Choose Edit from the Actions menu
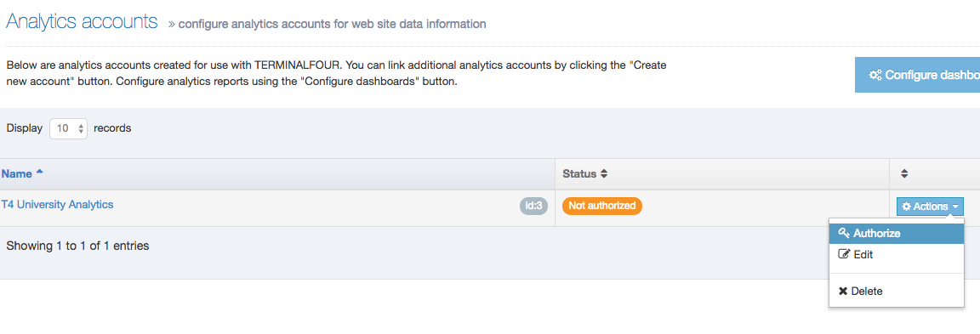This screenshot has width=980, height=334. click(x=897, y=255)
